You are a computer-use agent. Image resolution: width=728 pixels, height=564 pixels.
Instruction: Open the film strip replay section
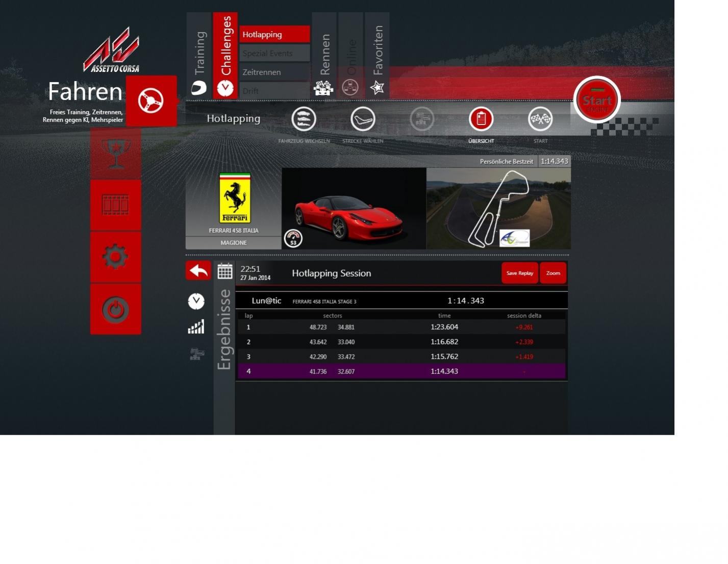click(116, 205)
